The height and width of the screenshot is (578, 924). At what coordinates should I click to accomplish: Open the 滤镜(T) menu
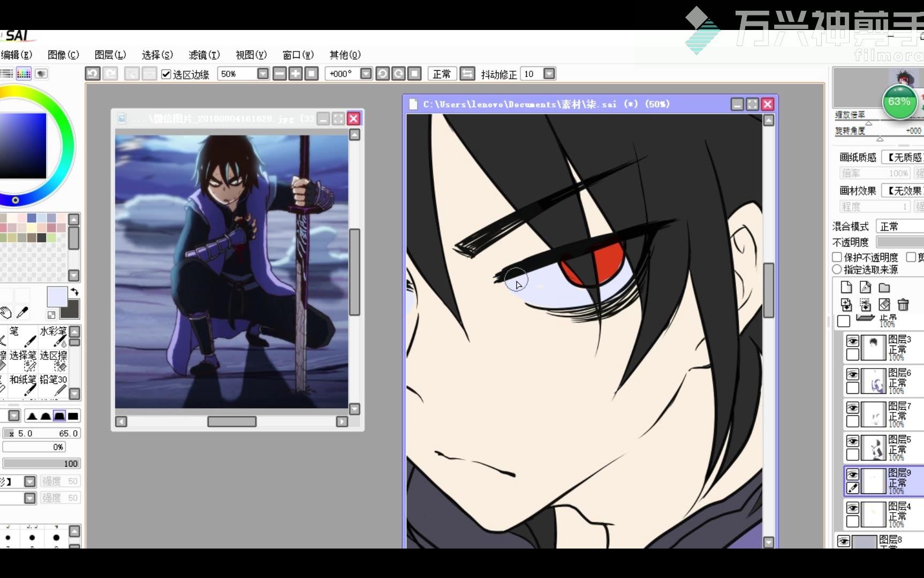point(205,55)
